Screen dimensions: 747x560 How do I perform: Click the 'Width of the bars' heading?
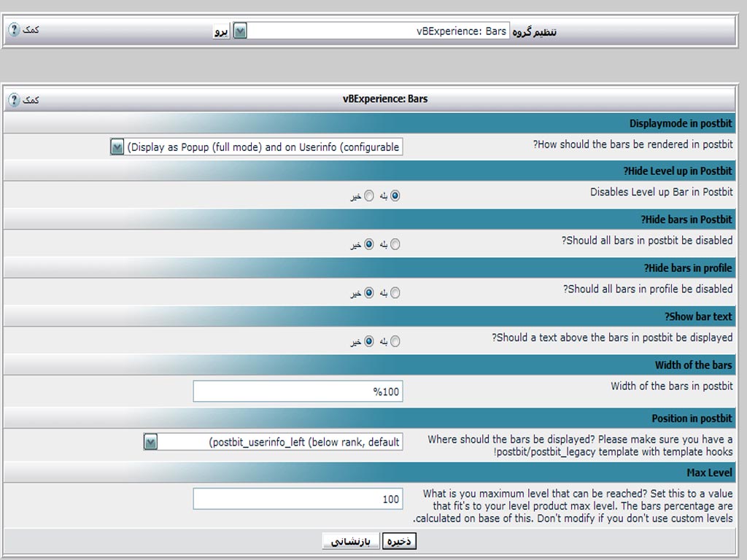point(693,365)
